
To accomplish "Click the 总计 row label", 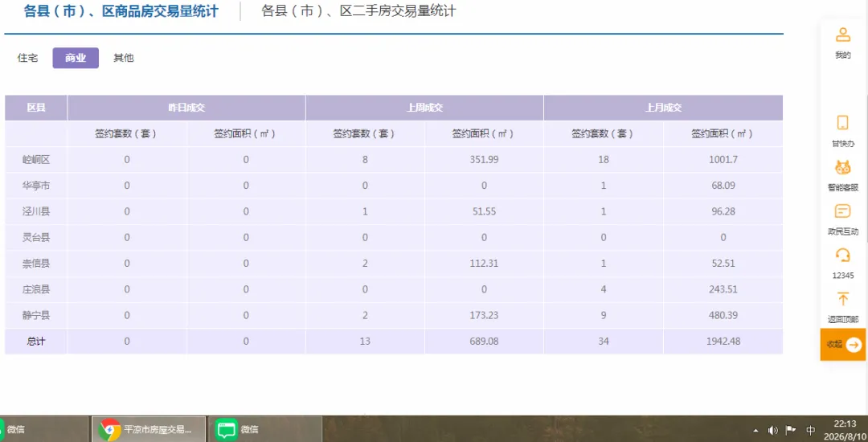I will pos(36,342).
